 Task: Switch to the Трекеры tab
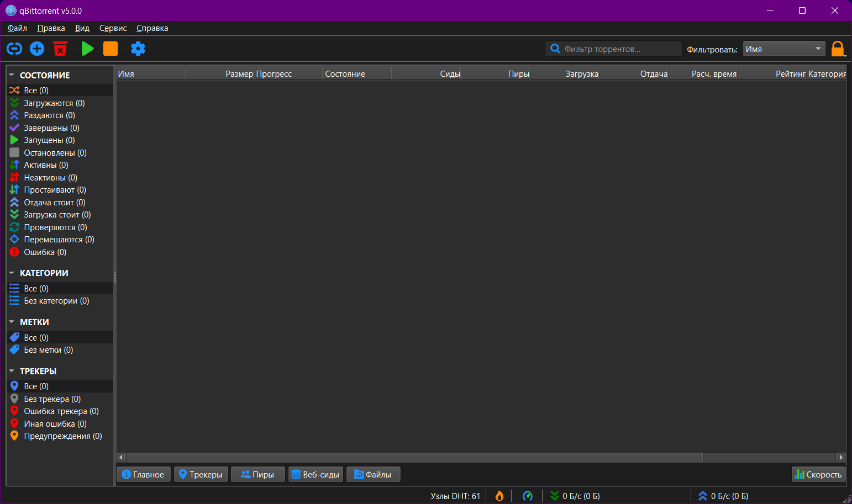201,474
